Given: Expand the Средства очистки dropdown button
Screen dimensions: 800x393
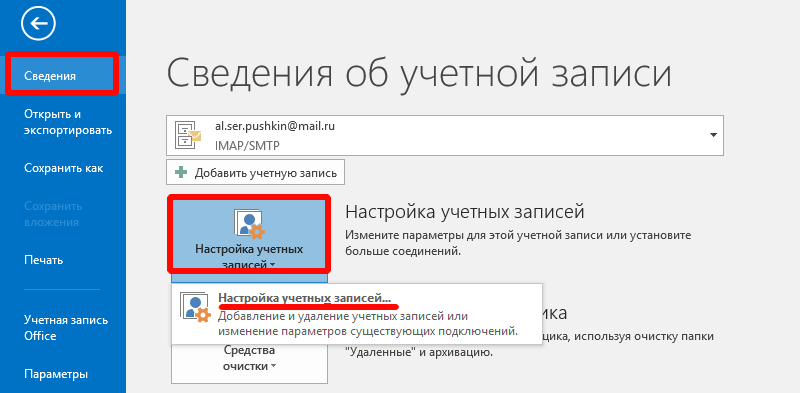Looking at the screenshot, I should point(249,359).
